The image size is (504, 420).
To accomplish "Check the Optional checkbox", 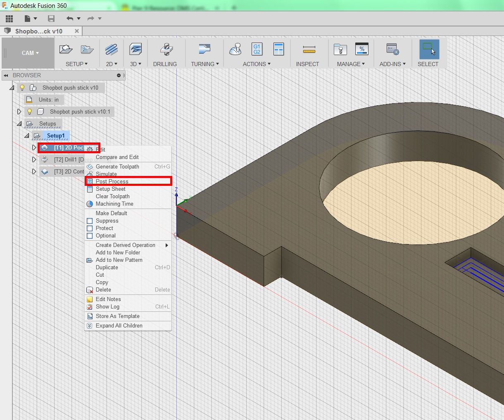I will point(90,236).
